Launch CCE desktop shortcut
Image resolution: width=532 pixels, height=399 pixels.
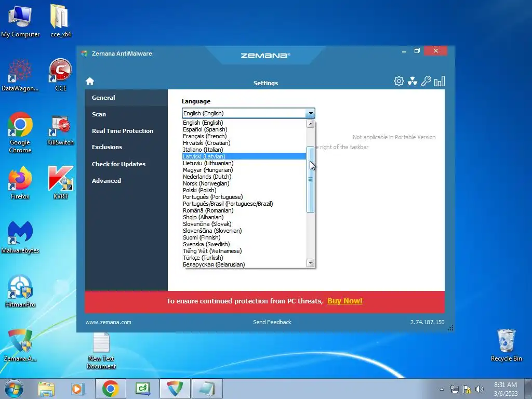(x=60, y=75)
